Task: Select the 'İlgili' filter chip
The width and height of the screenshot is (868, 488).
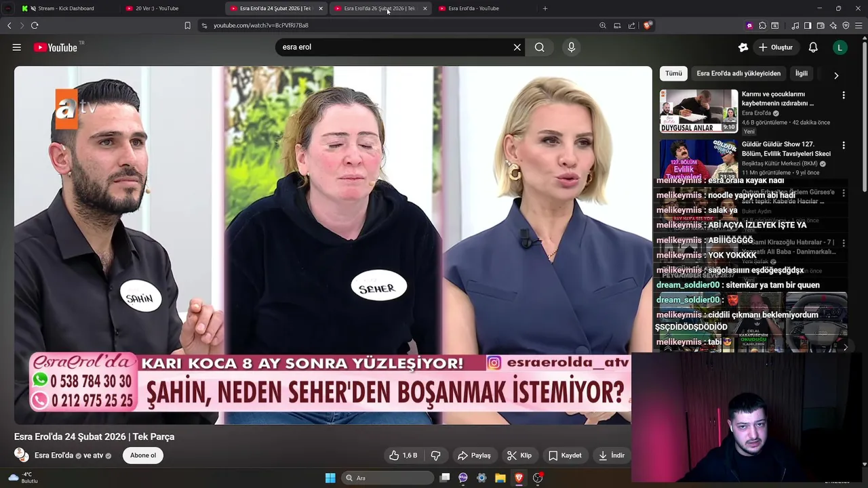Action: click(x=802, y=73)
